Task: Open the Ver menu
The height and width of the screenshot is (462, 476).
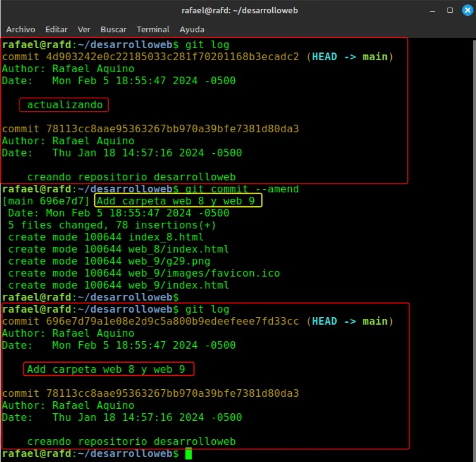Action: point(84,30)
